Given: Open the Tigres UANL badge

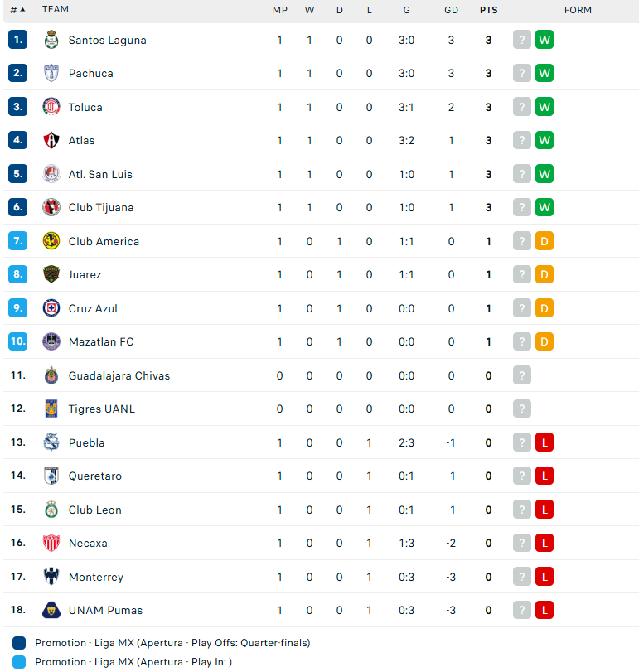Looking at the screenshot, I should [51, 409].
